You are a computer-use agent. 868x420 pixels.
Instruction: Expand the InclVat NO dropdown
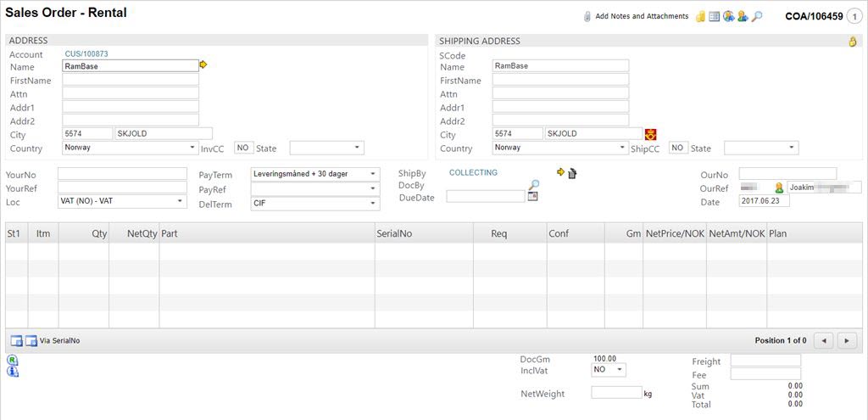(x=609, y=370)
